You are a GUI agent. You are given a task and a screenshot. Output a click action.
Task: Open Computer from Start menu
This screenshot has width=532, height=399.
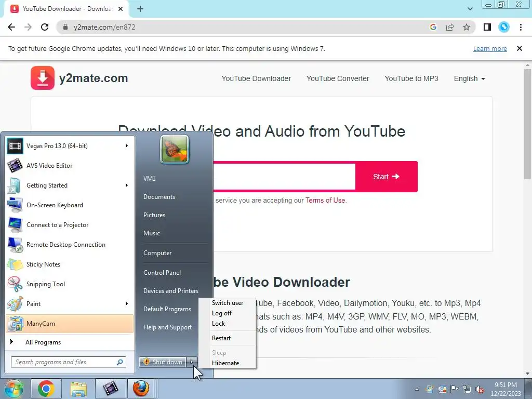click(157, 253)
